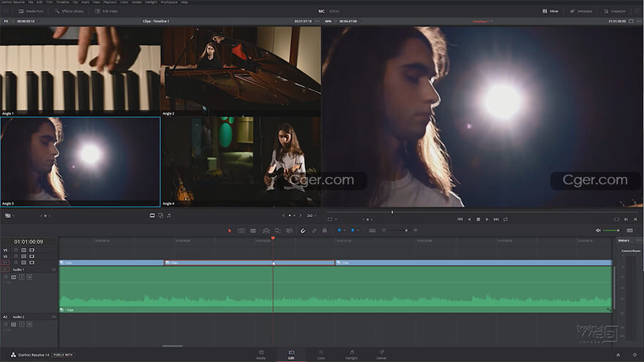Open the File menu
The height and width of the screenshot is (362, 644).
31,2
